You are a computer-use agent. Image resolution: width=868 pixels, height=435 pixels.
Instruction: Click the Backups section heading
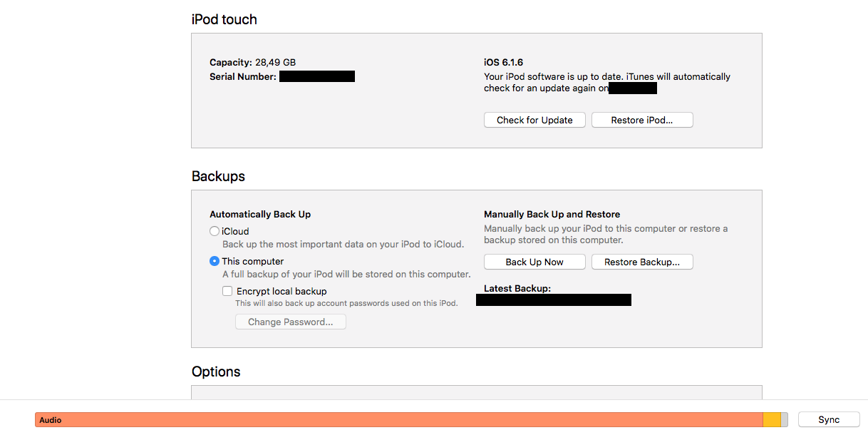point(218,176)
